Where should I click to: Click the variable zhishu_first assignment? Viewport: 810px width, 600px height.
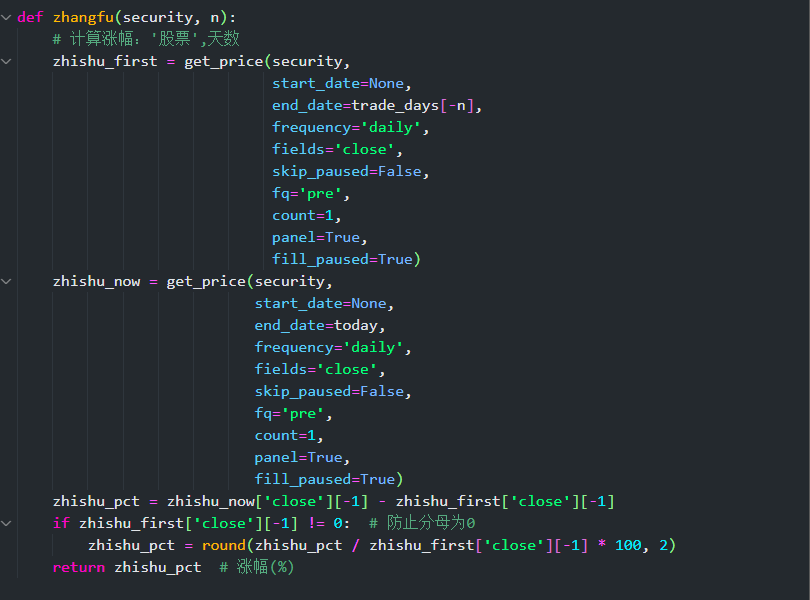tap(105, 61)
